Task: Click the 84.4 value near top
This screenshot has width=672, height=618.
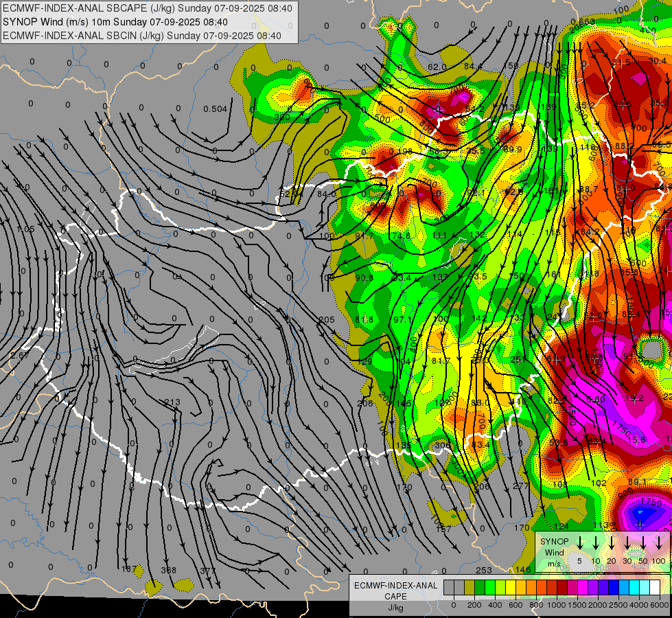Action: point(473,67)
